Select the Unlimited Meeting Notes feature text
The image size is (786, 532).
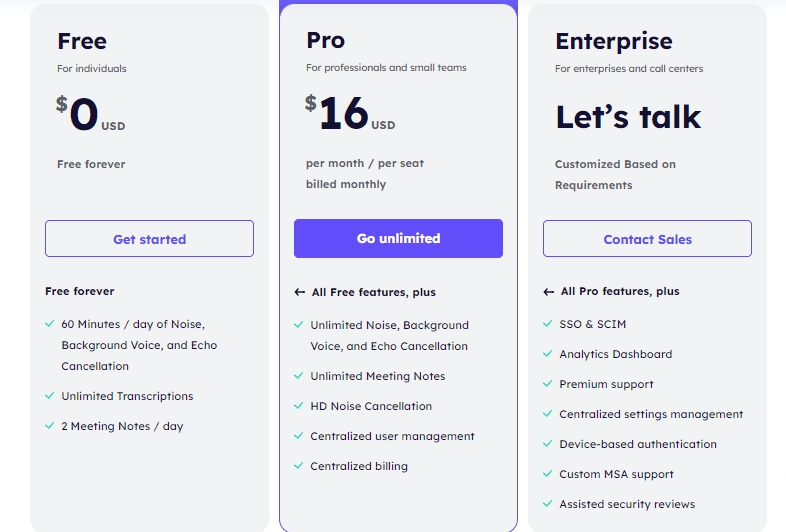click(x=377, y=376)
